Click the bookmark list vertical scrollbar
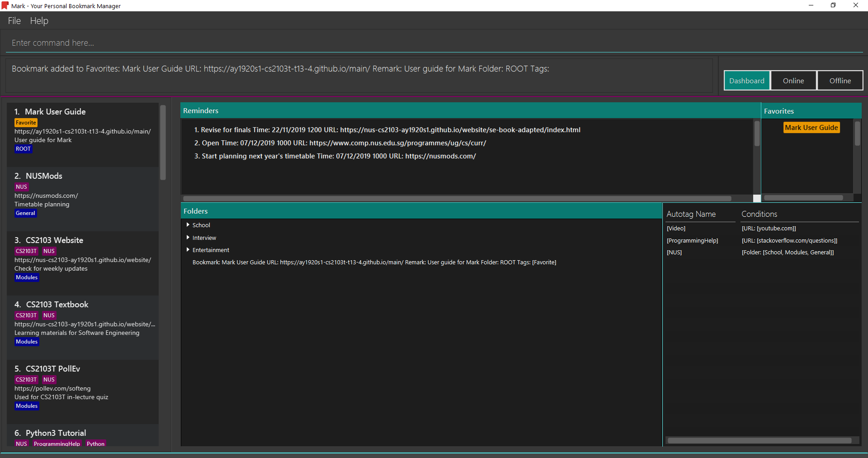The height and width of the screenshot is (458, 868). click(x=163, y=143)
